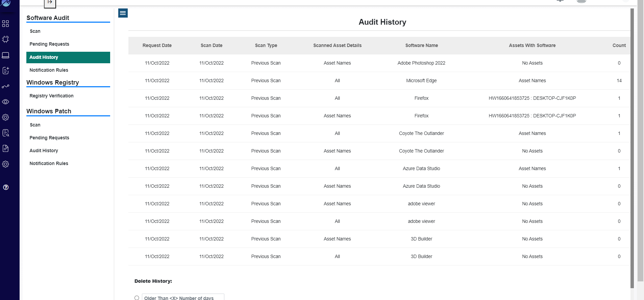Screen dimensions: 644x300
Task: Click Asset Names in Adobe Photoshop row
Action: (x=337, y=63)
